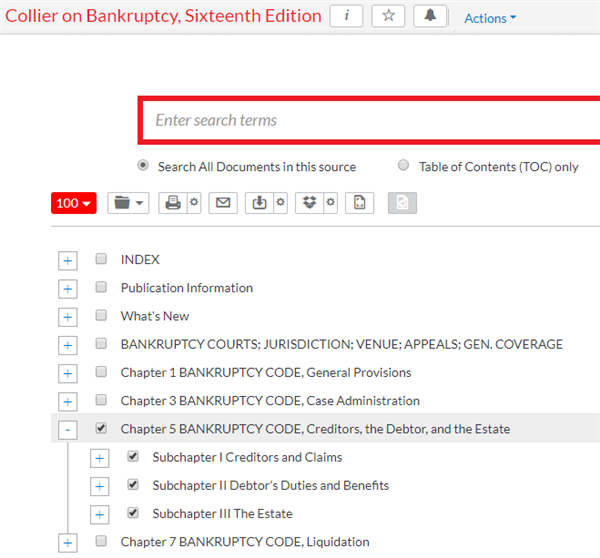Check the Publication Information checkbox
600x558 pixels.
(x=101, y=287)
